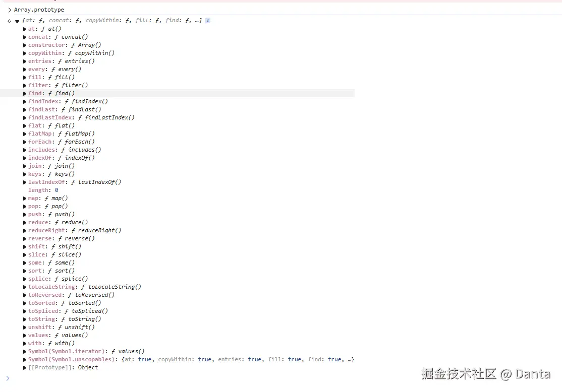Click the Array.prototype command text
562x392 pixels.
39,10
